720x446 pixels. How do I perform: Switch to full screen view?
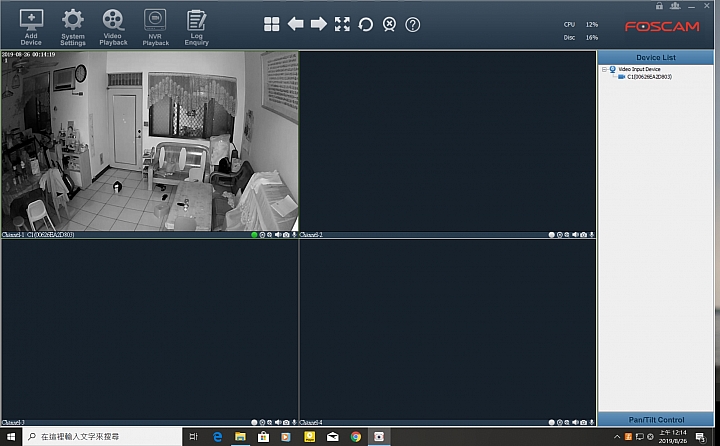[342, 24]
